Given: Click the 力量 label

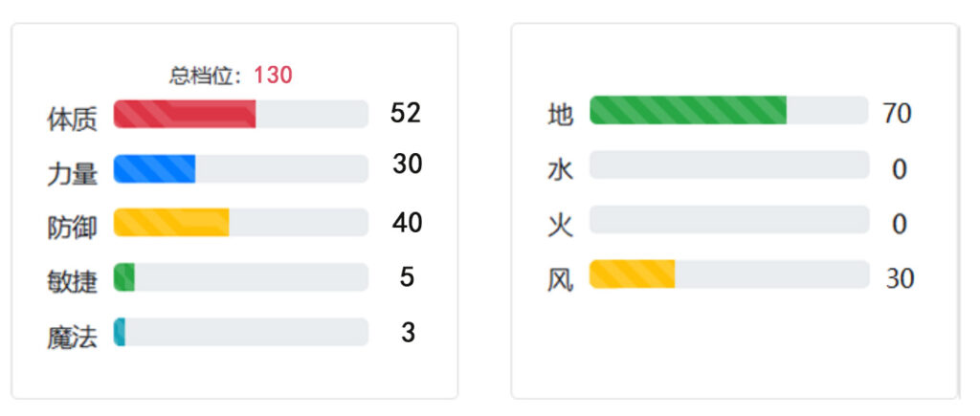Looking at the screenshot, I should pyautogui.click(x=73, y=175).
